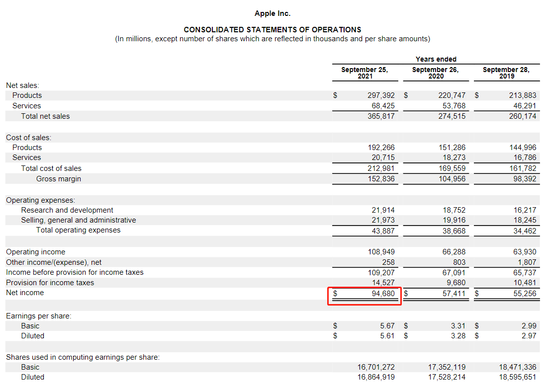Viewport: 547px width, 392px height.
Task: Click the Consolidated Statements of Operations heading
Action: 273,30
